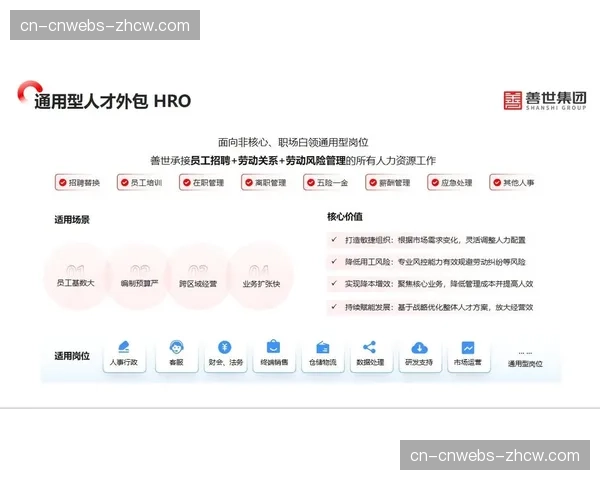
Task: Click the 适用岗位 row label
Action: [72, 356]
